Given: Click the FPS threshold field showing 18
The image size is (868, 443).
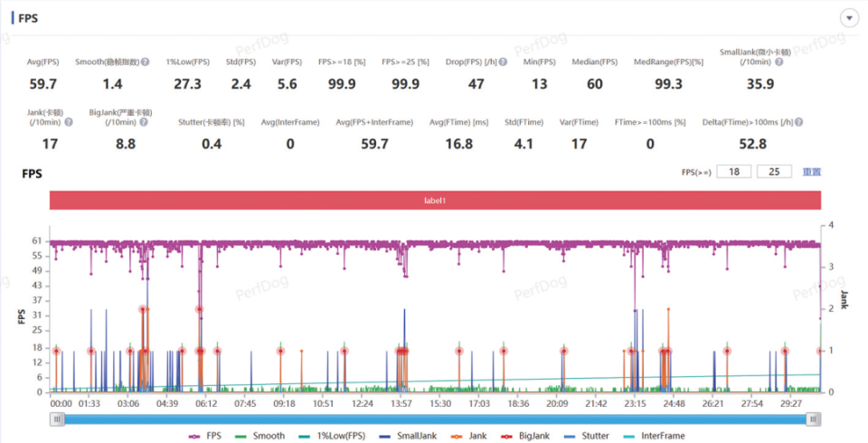Looking at the screenshot, I should click(734, 172).
